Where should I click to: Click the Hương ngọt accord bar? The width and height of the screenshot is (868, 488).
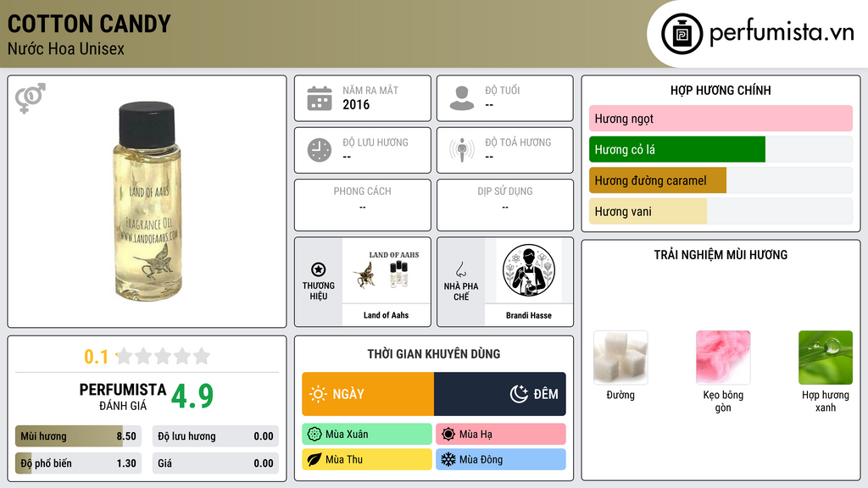click(x=721, y=119)
